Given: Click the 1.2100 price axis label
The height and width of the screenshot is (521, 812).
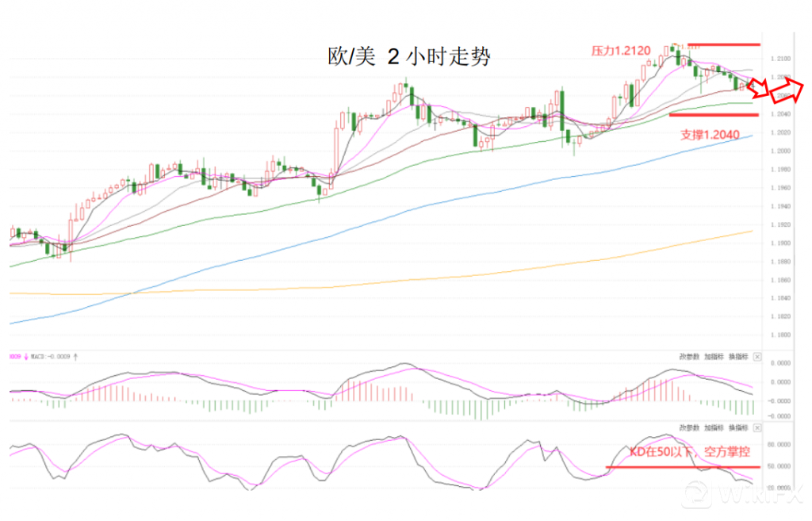Looking at the screenshot, I should (x=780, y=59).
